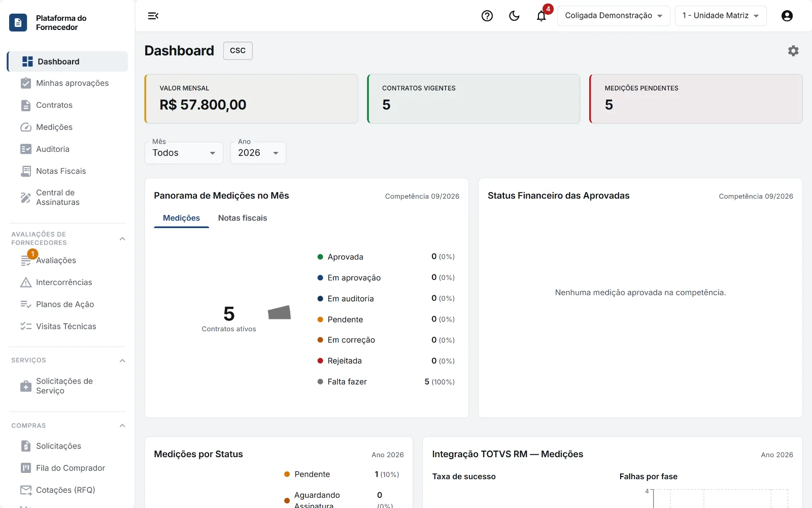Viewport: 812px width, 508px height.
Task: Click the Planos de Ação list-check icon
Action: [26, 304]
